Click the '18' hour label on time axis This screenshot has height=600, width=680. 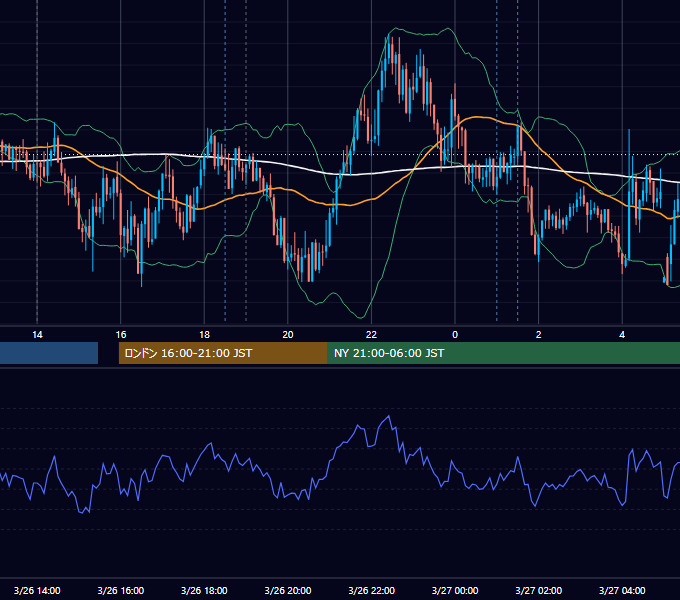[204, 335]
